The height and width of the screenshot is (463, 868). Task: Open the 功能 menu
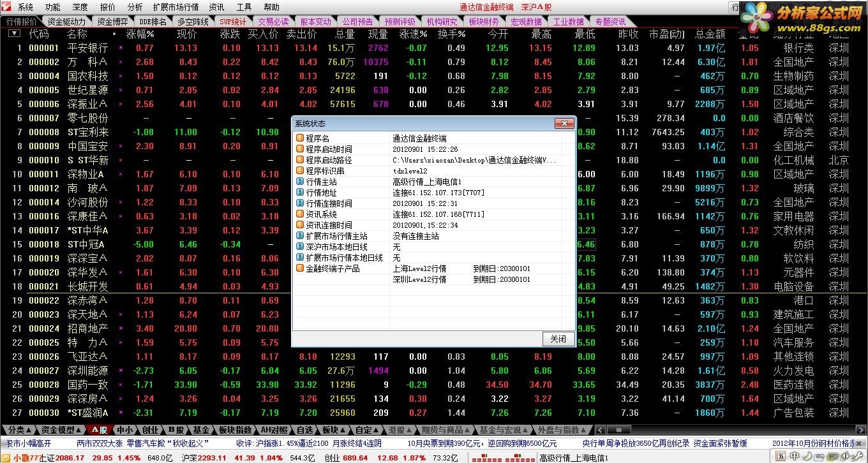53,7
